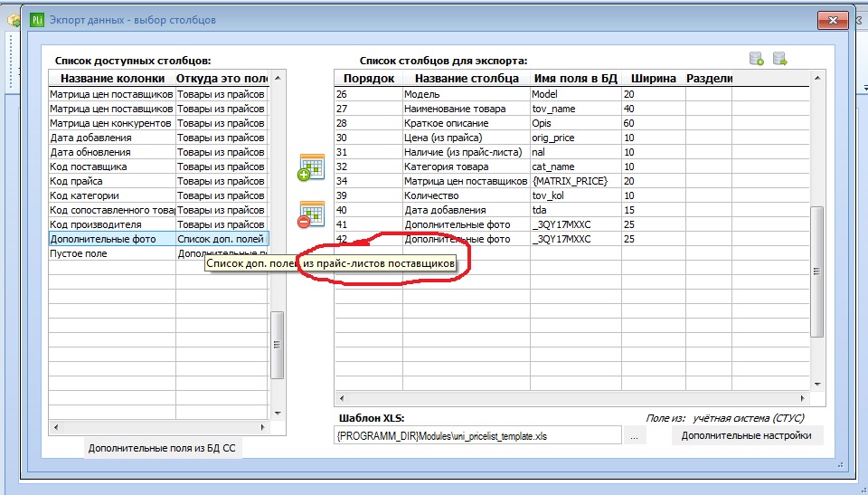Select export row Цена (из прайса)
868x495 pixels.
(572, 138)
